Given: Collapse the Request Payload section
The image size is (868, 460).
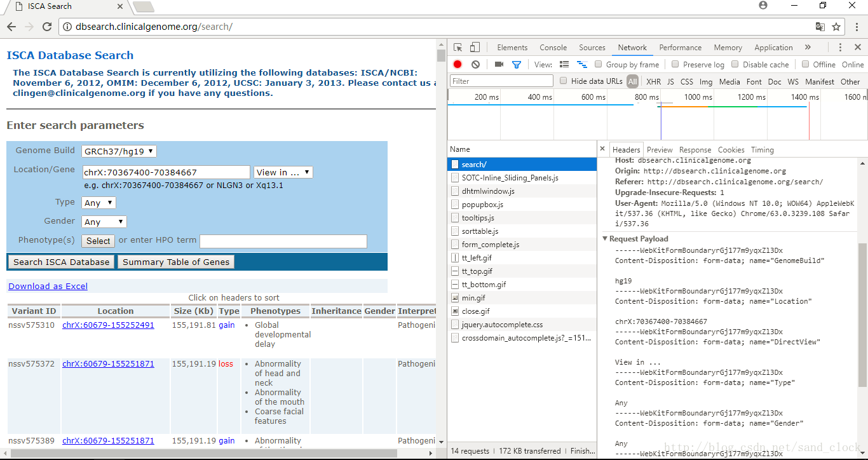Looking at the screenshot, I should 606,239.
